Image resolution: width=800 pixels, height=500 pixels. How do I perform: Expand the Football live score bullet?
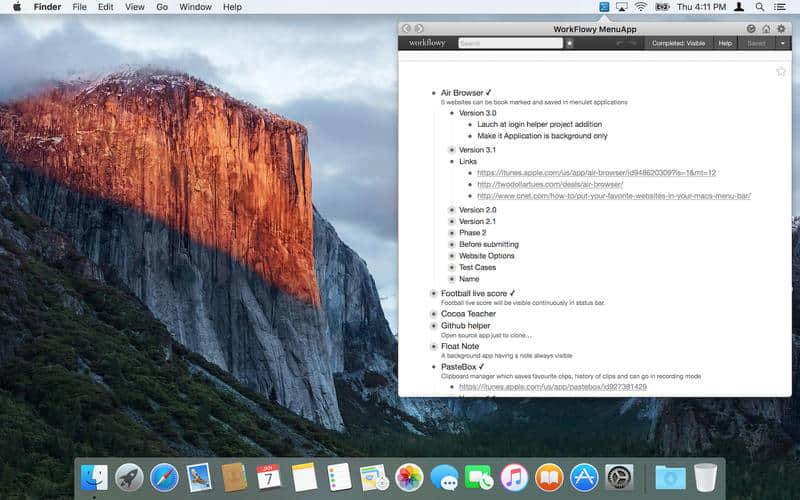tap(434, 293)
